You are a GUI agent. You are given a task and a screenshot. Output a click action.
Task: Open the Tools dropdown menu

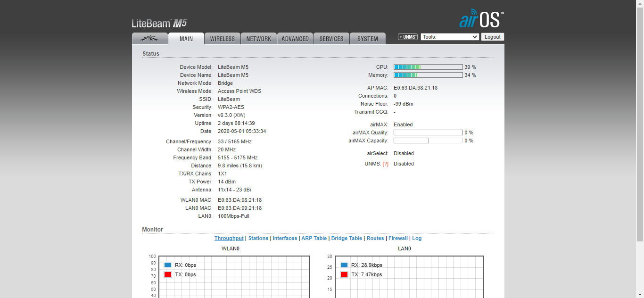[x=450, y=37]
